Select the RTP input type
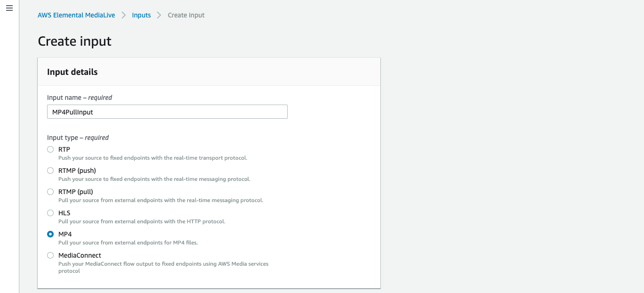 click(50, 149)
